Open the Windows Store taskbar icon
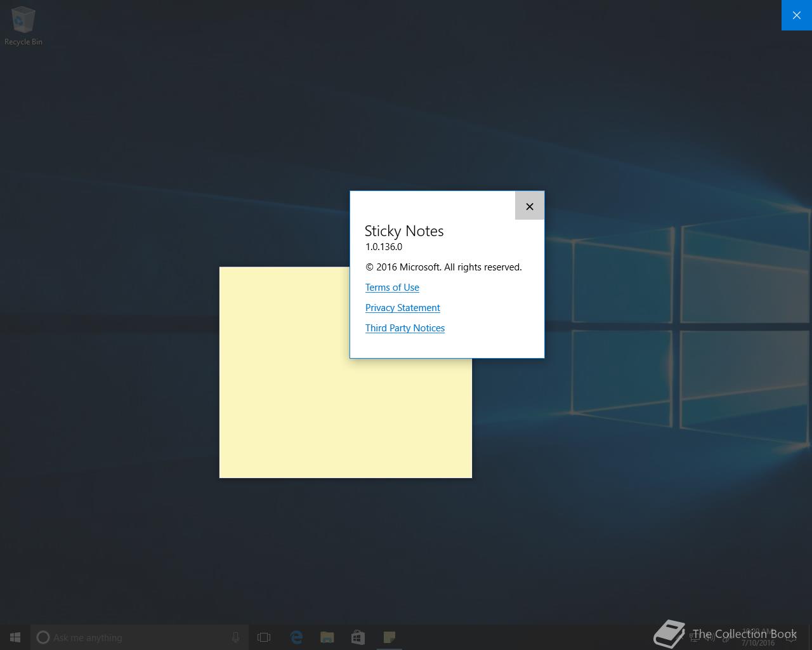Image resolution: width=812 pixels, height=650 pixels. coord(358,637)
